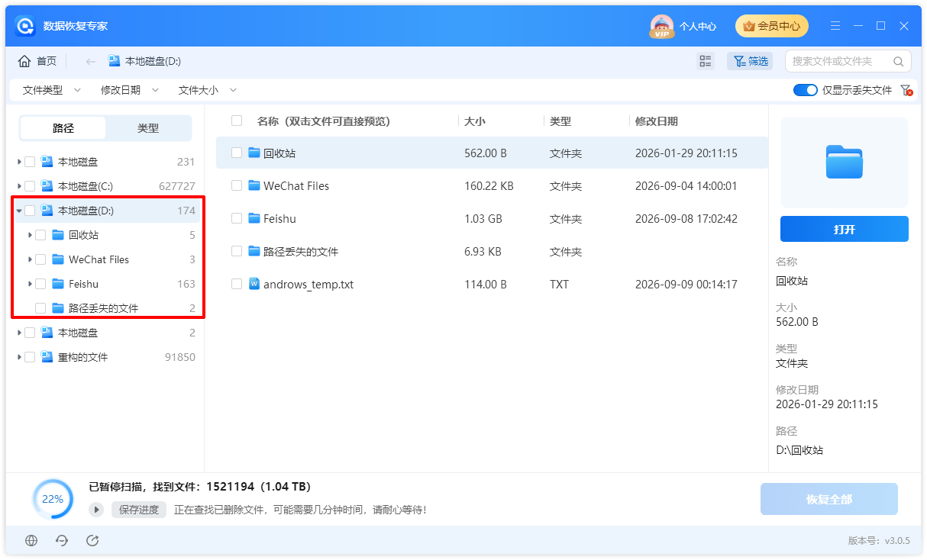
Task: Click the 路径丢失的文件 folder icon in the file list
Action: (x=255, y=251)
